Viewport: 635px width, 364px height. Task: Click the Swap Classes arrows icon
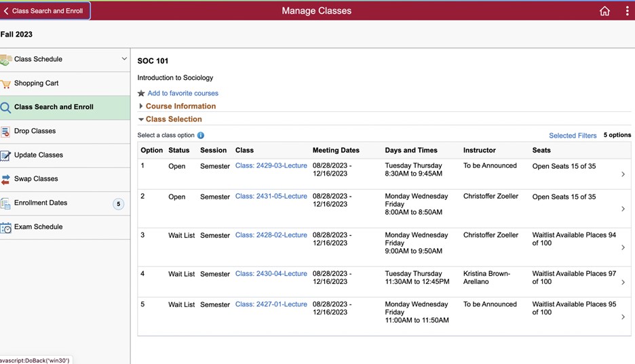[x=6, y=179]
